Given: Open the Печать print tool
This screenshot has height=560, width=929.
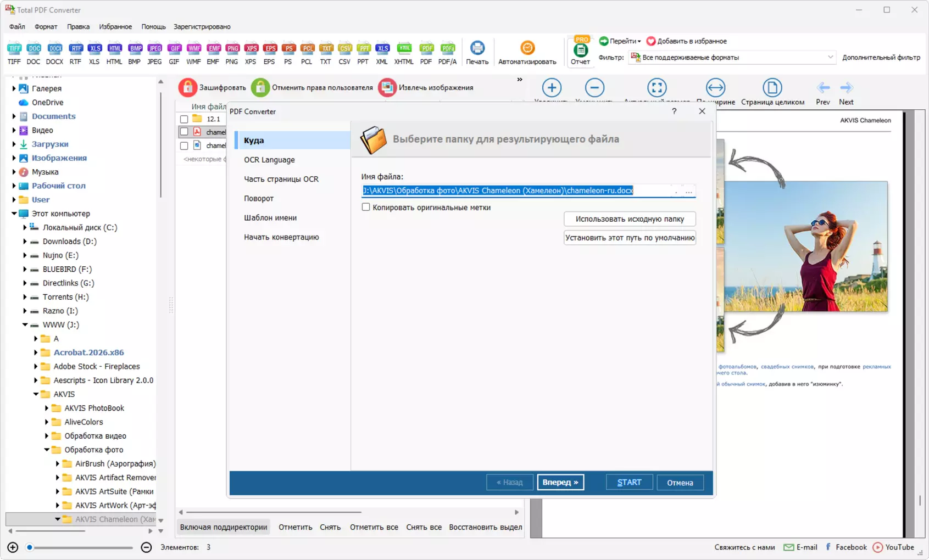Looking at the screenshot, I should pos(477,53).
